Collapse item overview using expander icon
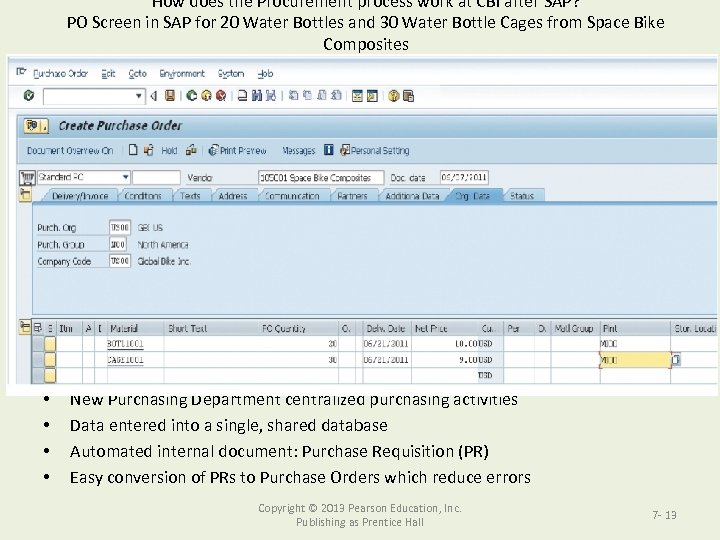The width and height of the screenshot is (720, 540). pyautogui.click(x=25, y=327)
